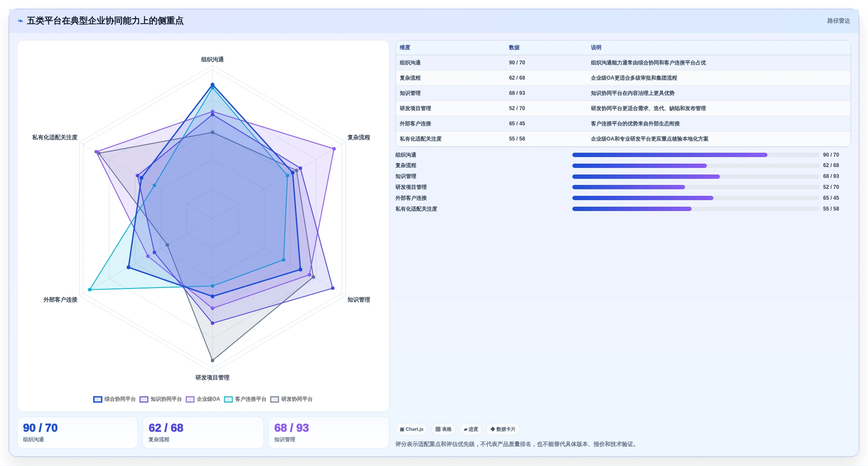Toggle the 客户连接平台 legend series
This screenshot has width=868, height=466.
pos(245,399)
